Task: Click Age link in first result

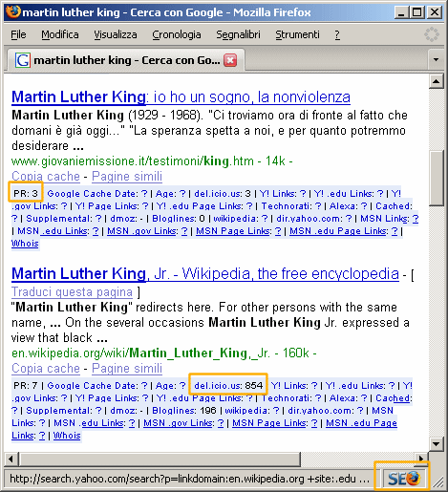Action: pyautogui.click(x=170, y=193)
